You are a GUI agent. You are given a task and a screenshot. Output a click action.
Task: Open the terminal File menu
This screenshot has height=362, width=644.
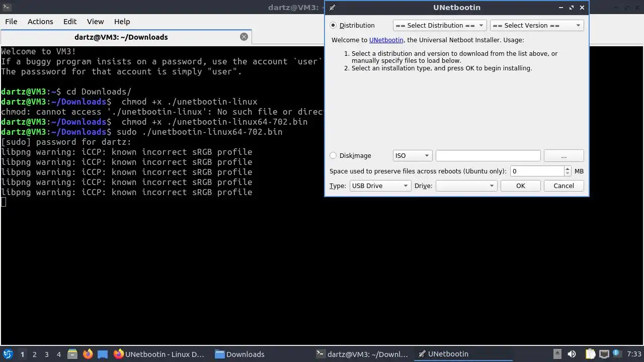(11, 22)
